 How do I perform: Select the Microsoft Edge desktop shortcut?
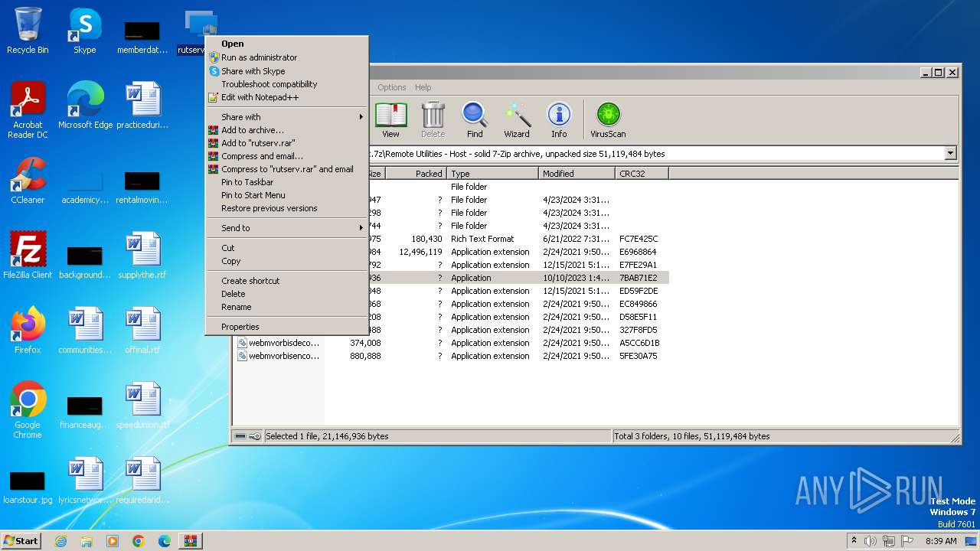(x=85, y=106)
